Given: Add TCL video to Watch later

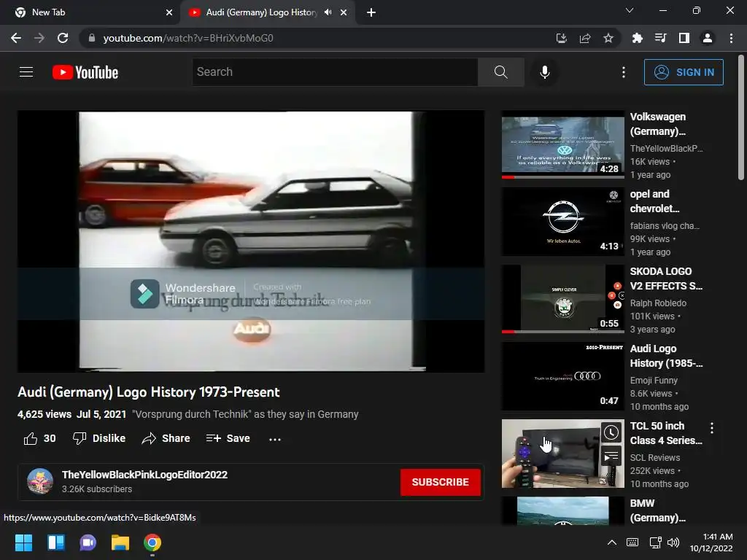Looking at the screenshot, I should [611, 432].
